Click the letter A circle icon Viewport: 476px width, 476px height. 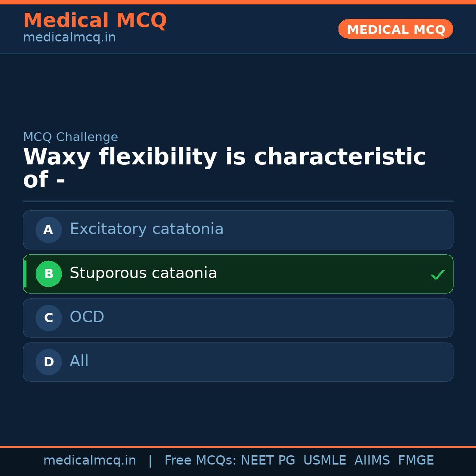[x=48, y=230]
